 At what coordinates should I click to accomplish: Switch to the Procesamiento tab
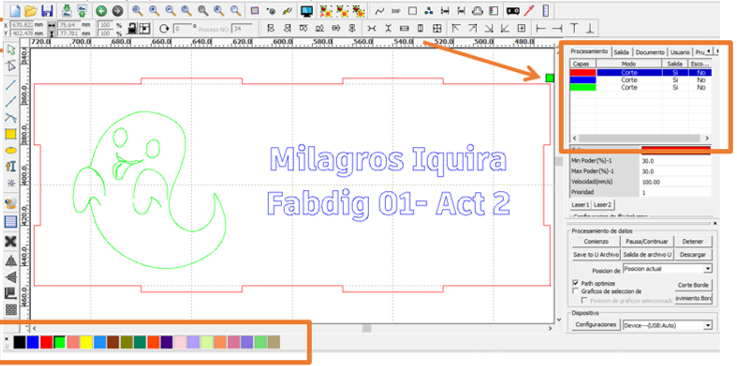(589, 52)
